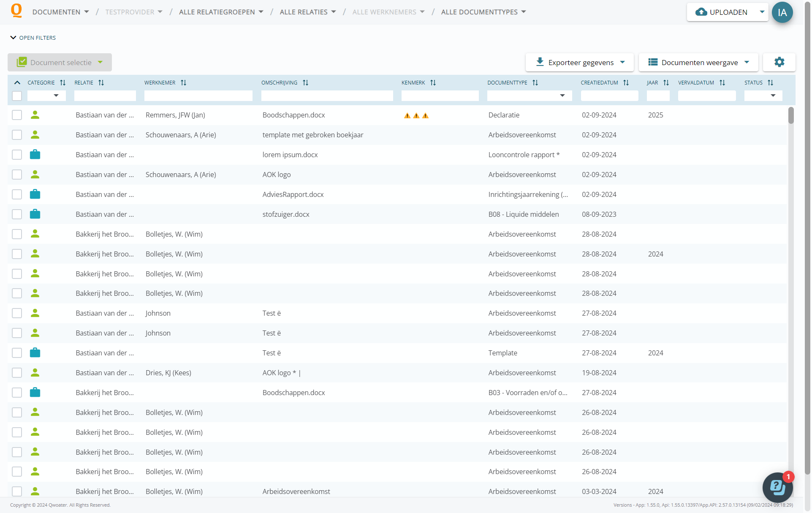The image size is (812, 513).
Task: Open the settings gear icon
Action: point(779,62)
